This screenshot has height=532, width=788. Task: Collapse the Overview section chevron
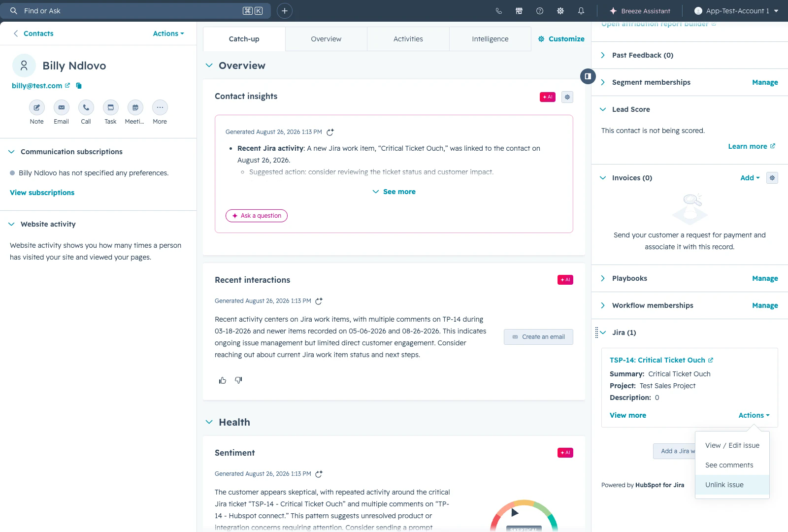pyautogui.click(x=209, y=66)
